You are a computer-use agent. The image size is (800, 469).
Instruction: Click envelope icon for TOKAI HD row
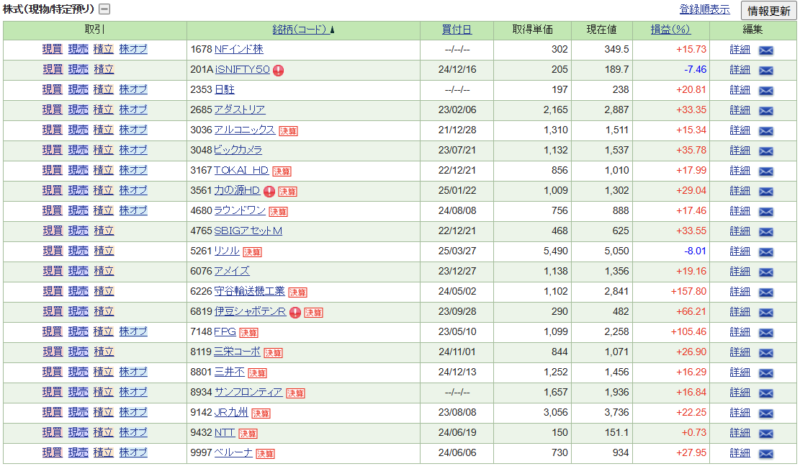click(766, 171)
